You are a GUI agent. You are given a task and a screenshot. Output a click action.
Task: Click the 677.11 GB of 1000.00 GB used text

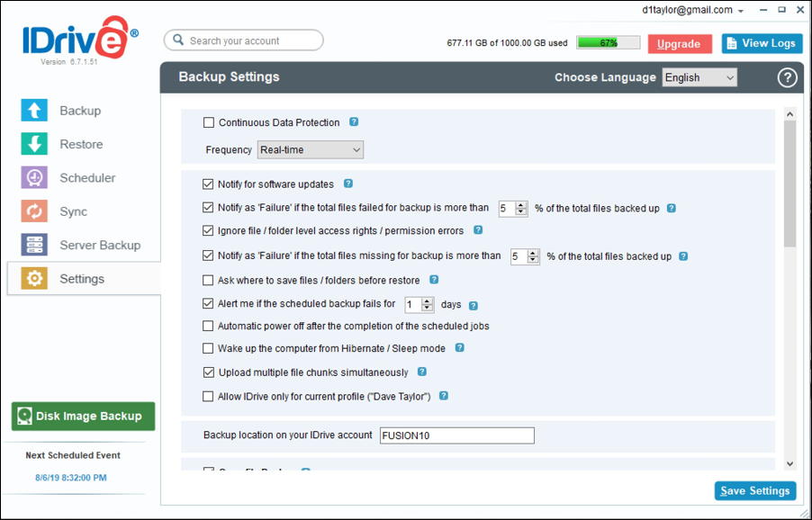507,43
